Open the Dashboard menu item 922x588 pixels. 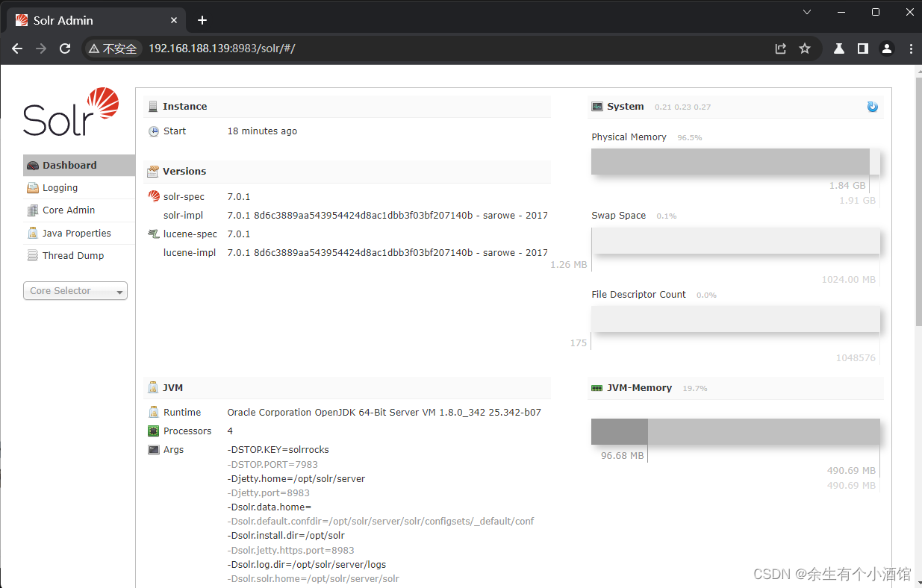(x=79, y=166)
